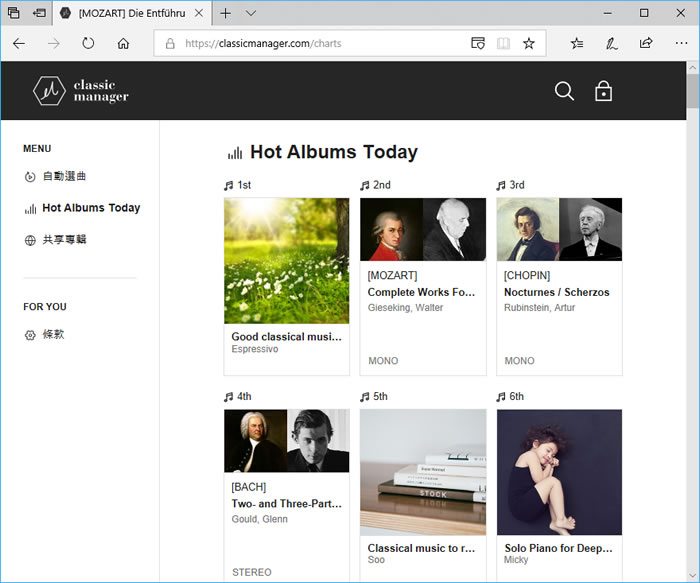Add page to favorites star icon

click(x=529, y=44)
